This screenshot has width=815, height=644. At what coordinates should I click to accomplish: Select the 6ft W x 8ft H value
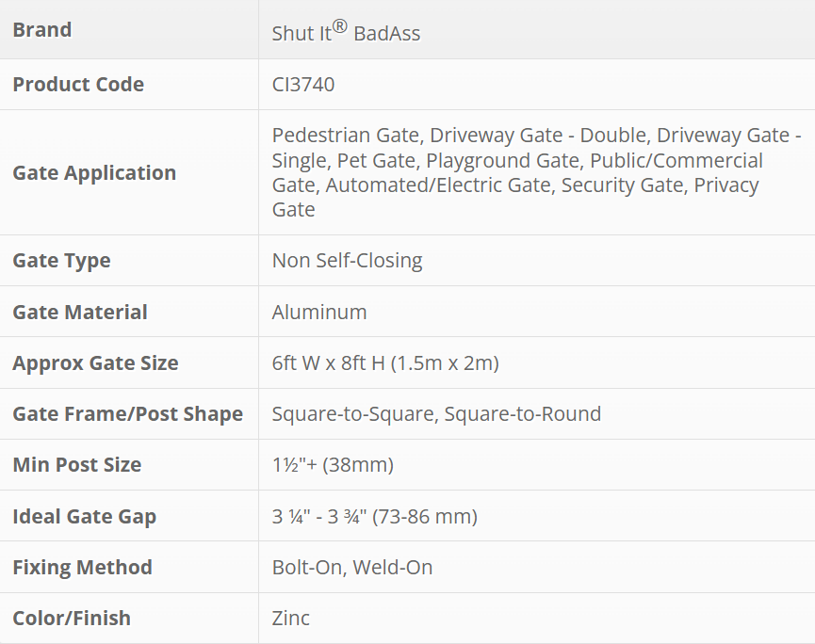click(x=385, y=363)
